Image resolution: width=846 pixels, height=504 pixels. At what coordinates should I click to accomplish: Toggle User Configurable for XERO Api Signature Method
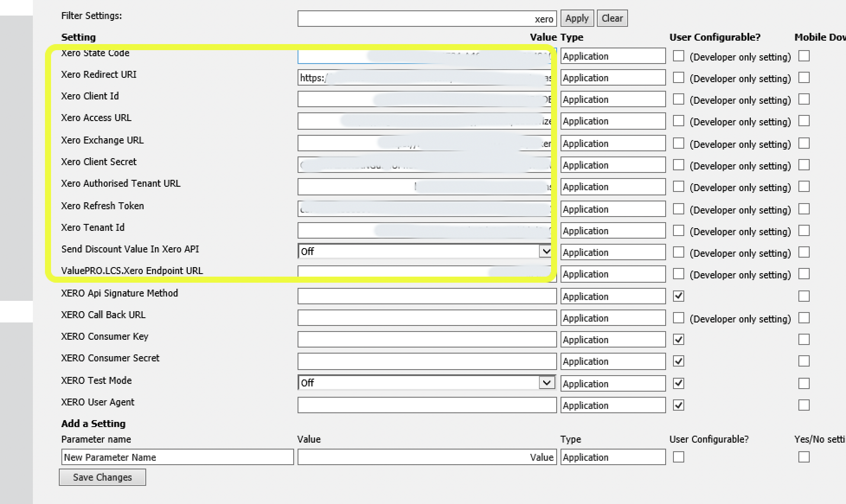click(679, 296)
